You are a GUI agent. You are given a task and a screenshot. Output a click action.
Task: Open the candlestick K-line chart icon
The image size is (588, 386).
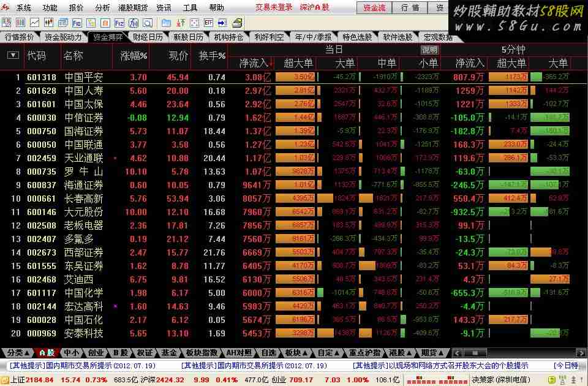(49, 23)
